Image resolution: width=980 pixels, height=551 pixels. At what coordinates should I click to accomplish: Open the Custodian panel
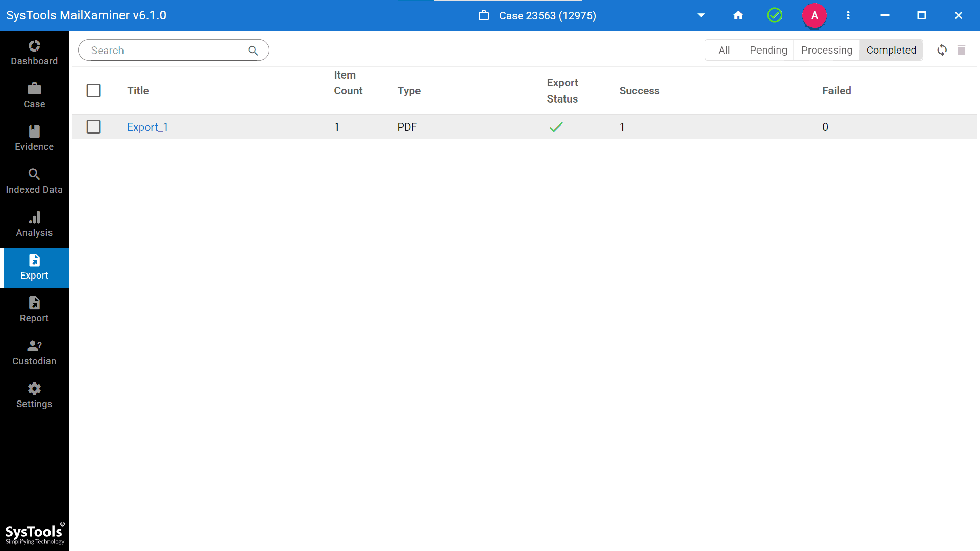(34, 352)
